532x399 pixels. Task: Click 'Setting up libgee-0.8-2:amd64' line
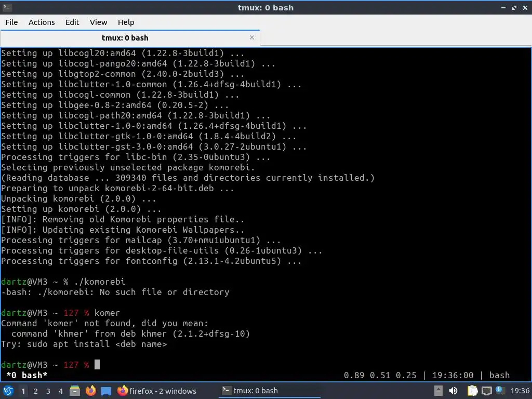pos(115,105)
